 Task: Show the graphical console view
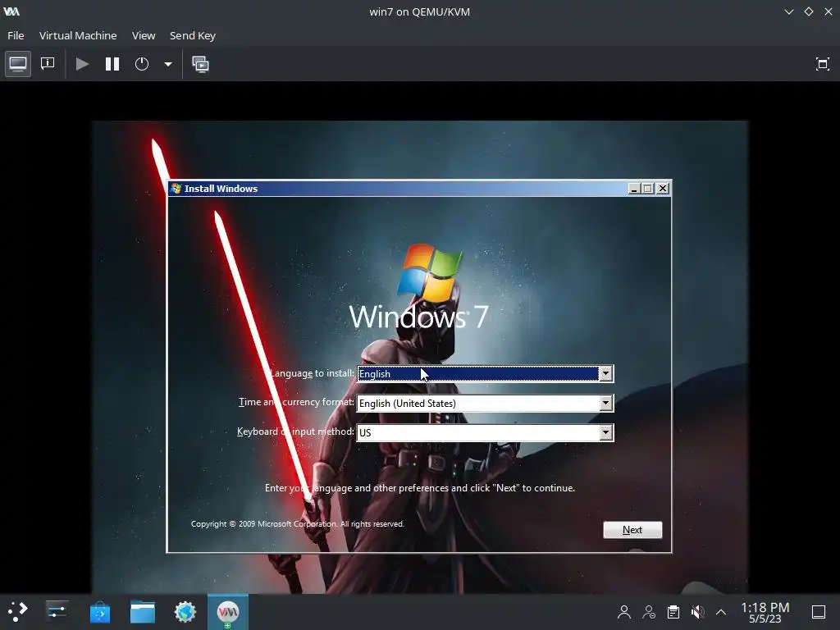tap(18, 64)
